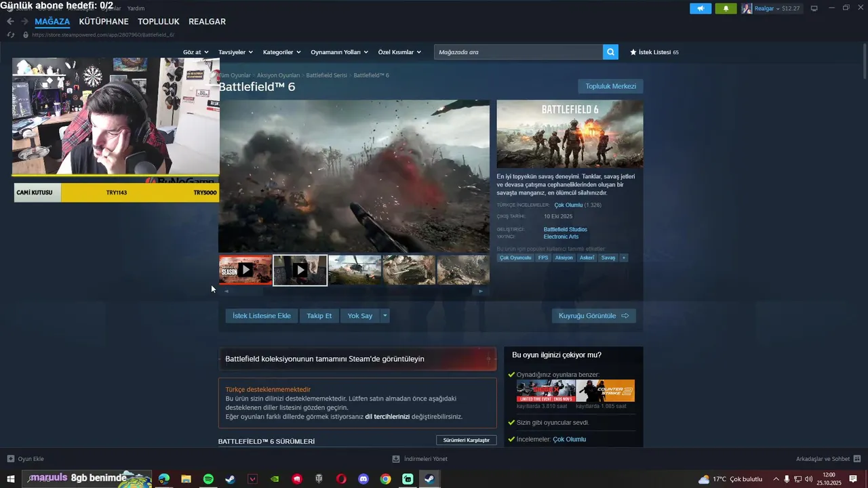The height and width of the screenshot is (488, 868).
Task: Click the Yok Say button
Action: click(x=360, y=316)
